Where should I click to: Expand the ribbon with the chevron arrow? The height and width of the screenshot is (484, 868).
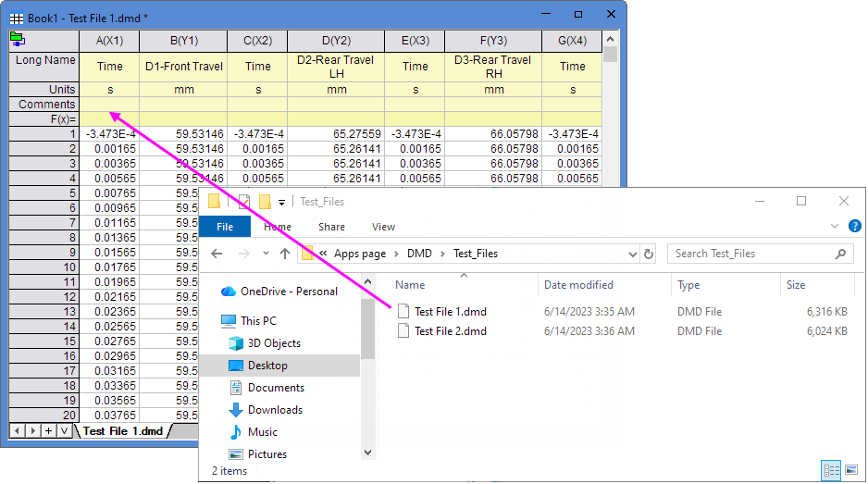tap(836, 227)
